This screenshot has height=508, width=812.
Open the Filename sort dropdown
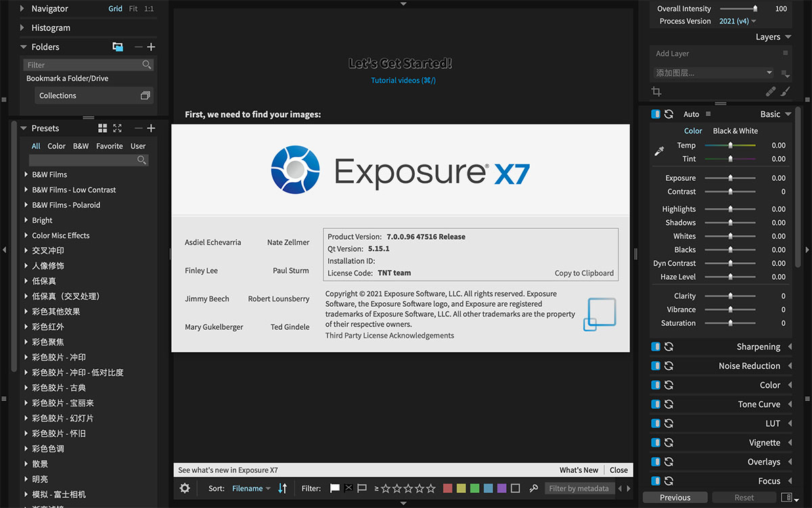point(251,488)
